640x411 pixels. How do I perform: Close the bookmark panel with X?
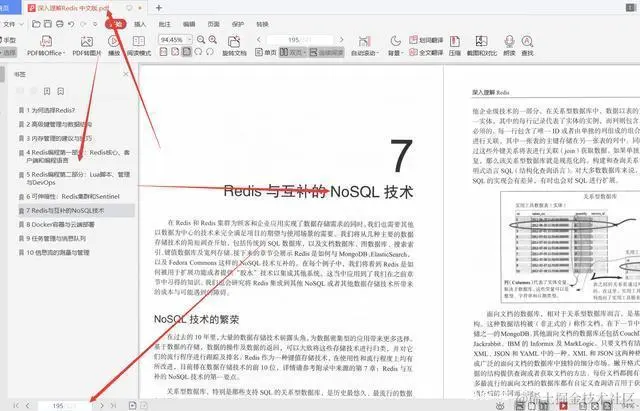click(x=126, y=74)
